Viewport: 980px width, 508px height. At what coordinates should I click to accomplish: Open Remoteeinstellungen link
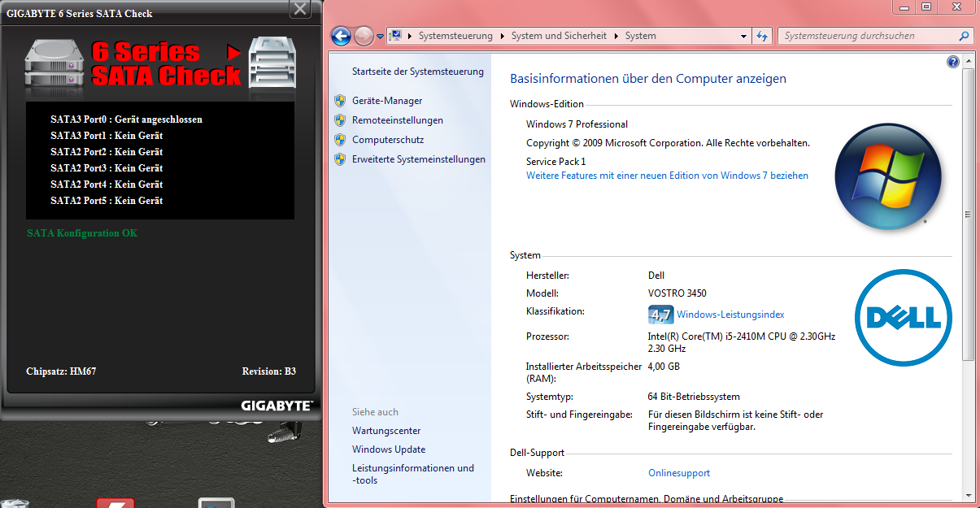[398, 120]
